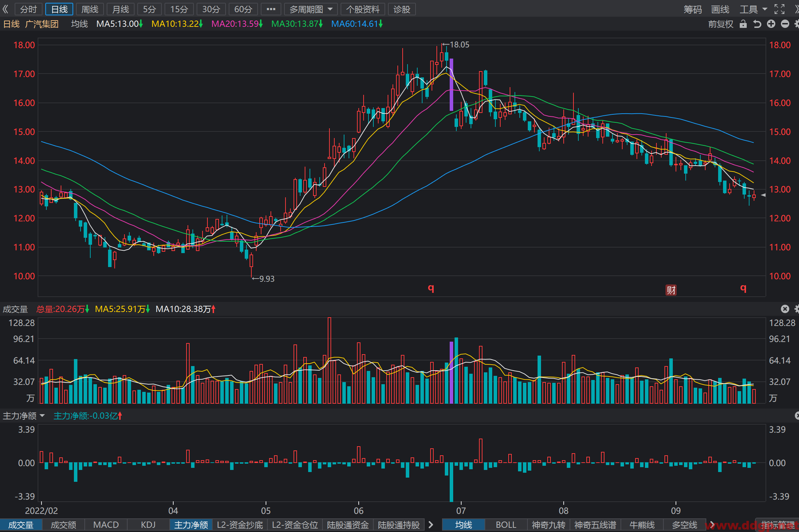Viewport: 799px width, 532px height.
Task: Close the 成交量 volume panel
Action: click(785, 309)
